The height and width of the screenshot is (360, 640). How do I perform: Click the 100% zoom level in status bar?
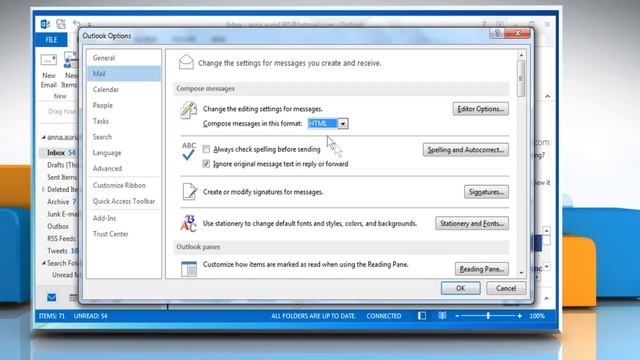537,316
